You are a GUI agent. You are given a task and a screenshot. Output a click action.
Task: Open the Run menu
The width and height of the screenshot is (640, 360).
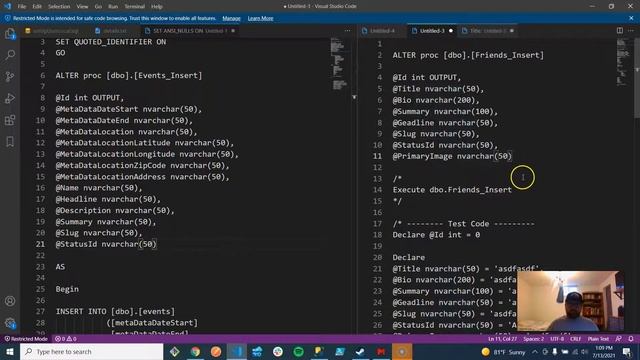[x=113, y=7]
